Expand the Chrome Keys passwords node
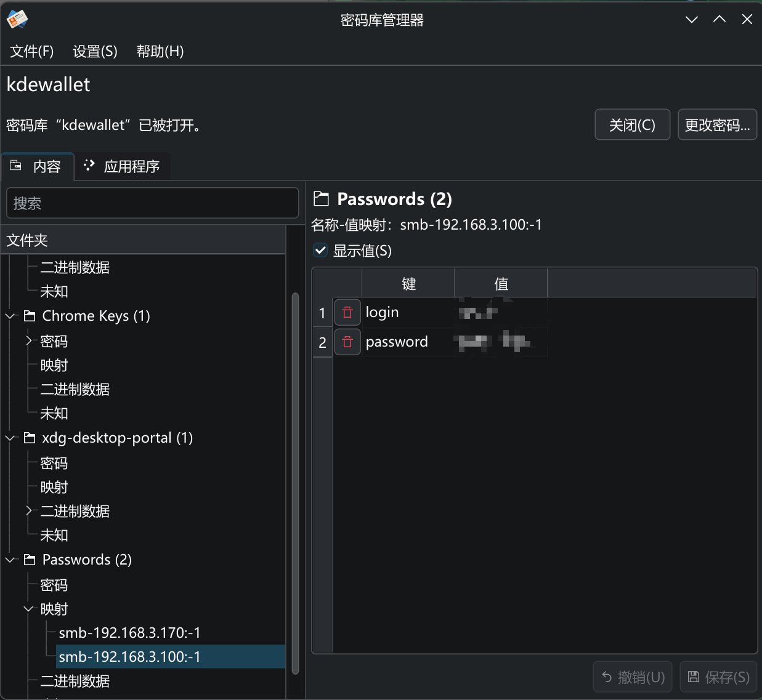Viewport: 762px width, 700px height. (x=29, y=340)
